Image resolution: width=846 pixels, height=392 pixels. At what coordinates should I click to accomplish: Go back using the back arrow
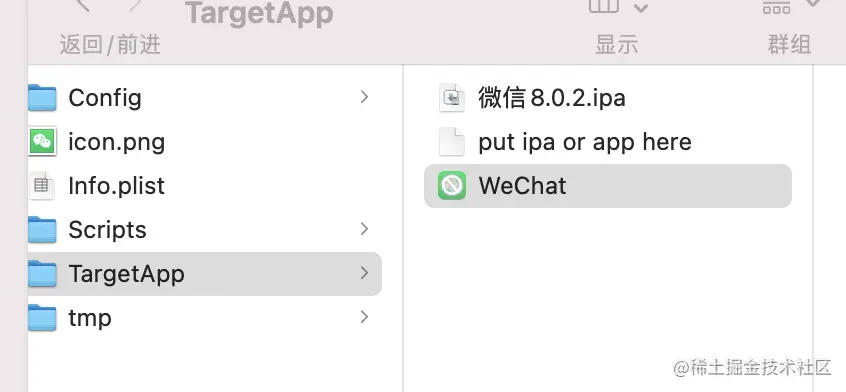(81, 5)
